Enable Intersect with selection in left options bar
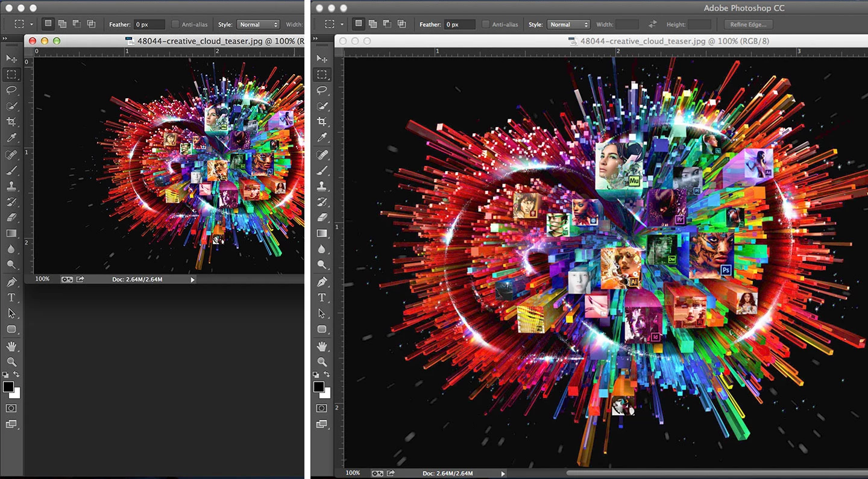This screenshot has height=479, width=868. click(x=91, y=24)
